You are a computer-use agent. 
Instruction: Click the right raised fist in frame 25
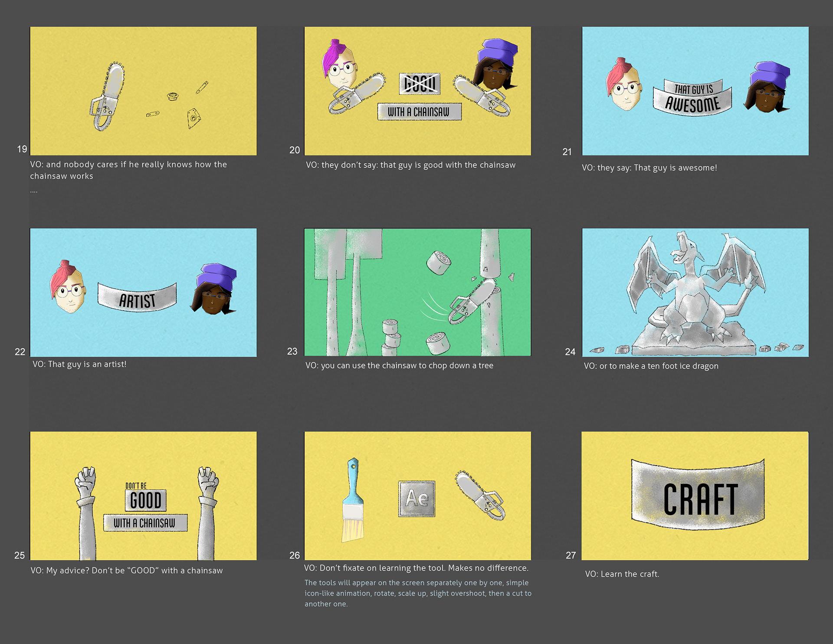(208, 513)
